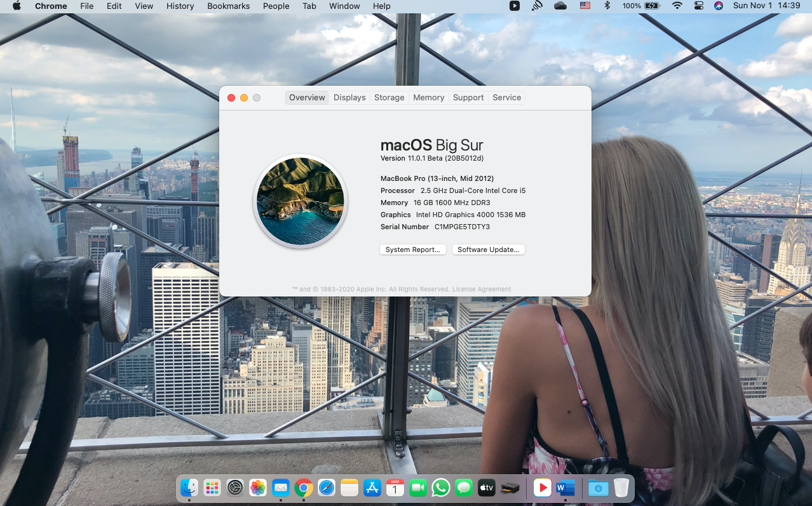Click the Big Sur artwork image
The width and height of the screenshot is (812, 506).
pyautogui.click(x=301, y=201)
